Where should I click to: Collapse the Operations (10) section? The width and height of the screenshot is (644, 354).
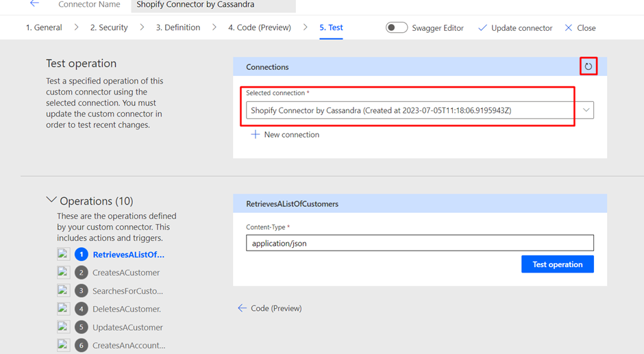coord(51,201)
